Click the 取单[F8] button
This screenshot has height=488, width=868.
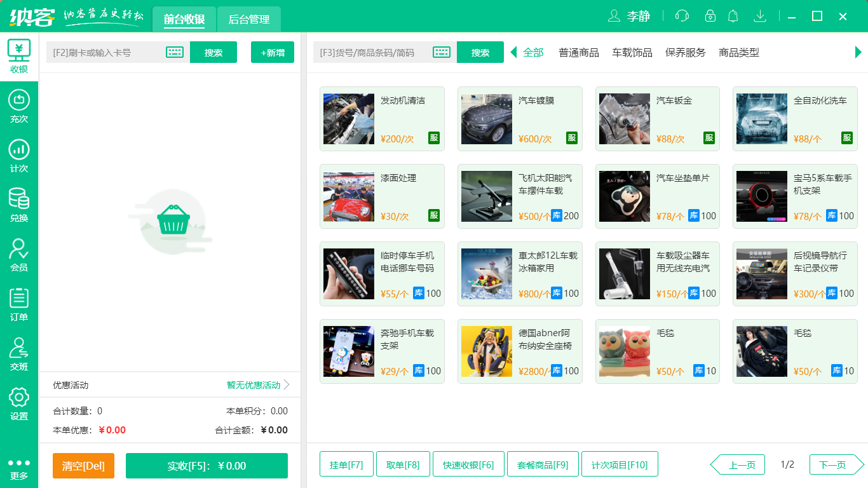click(403, 464)
